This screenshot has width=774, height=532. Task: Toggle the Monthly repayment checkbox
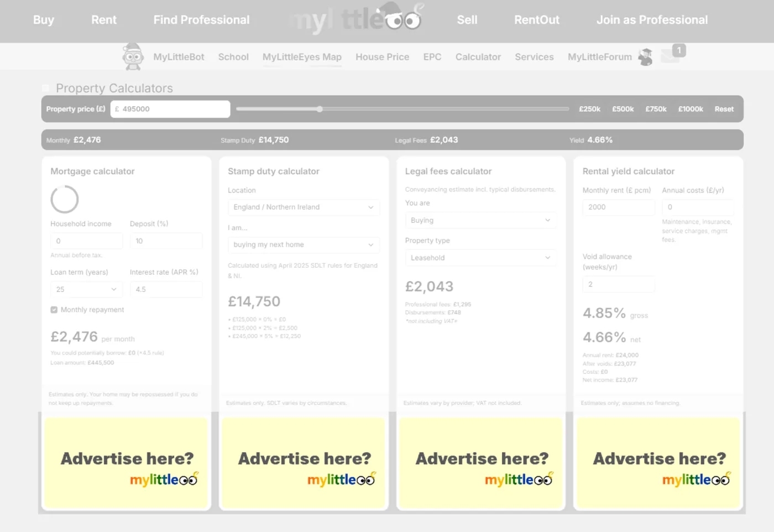point(54,310)
